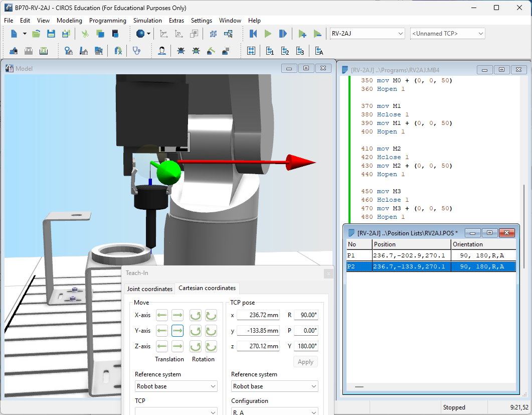Expand the TCP dropdown in the Teach-In panel
Screen dimensions: 532x415
click(x=176, y=411)
